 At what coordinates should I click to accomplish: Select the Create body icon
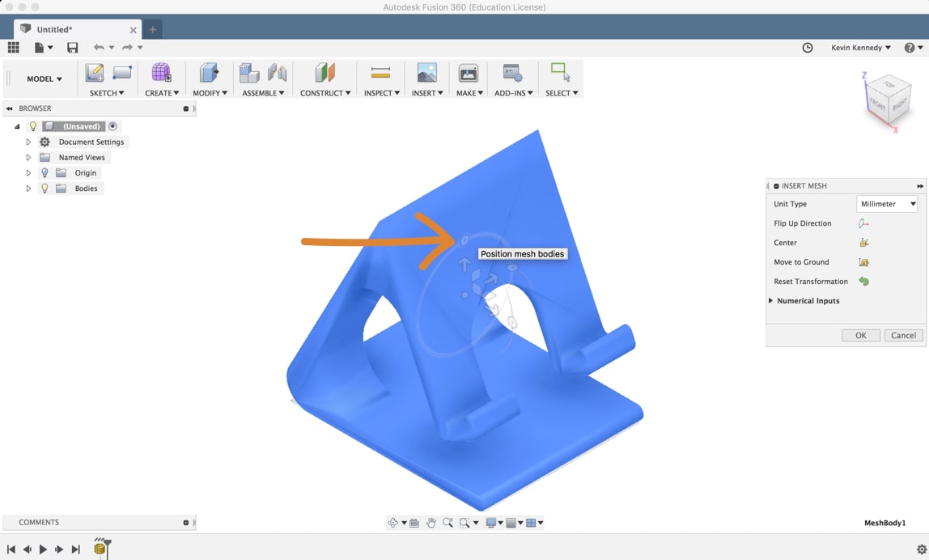[x=162, y=73]
